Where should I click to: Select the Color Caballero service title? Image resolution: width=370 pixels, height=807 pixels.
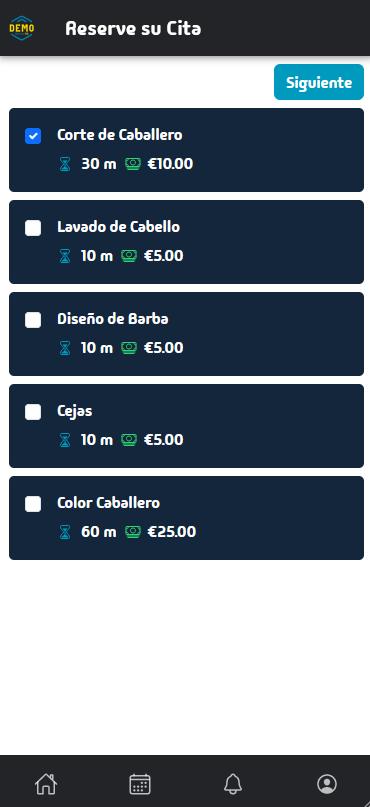[x=109, y=503]
